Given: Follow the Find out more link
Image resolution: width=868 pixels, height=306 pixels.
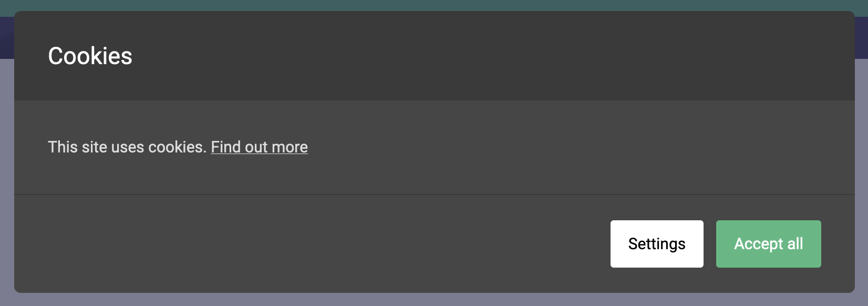Looking at the screenshot, I should 259,147.
